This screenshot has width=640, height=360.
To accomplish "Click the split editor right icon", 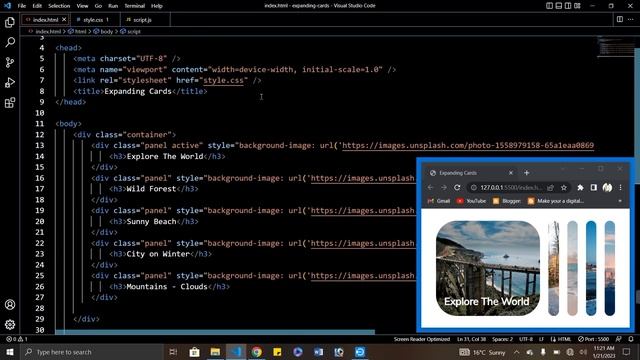I will tap(620, 19).
